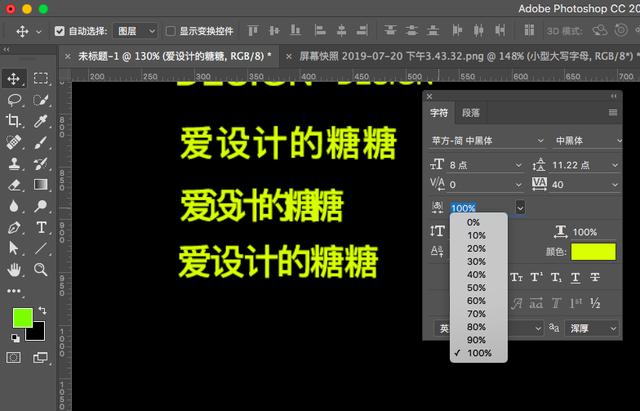Viewport: 640px width, 411px height.
Task: Toggle Strikethrough text style
Action: point(595,278)
